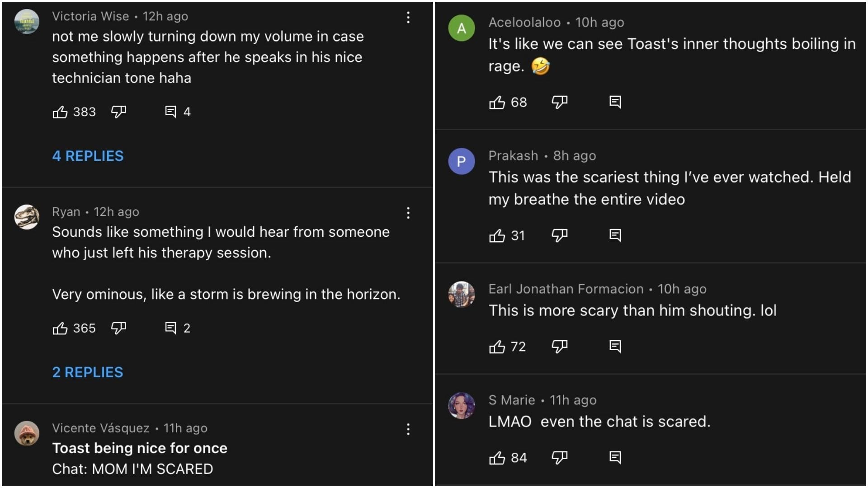
Task: Open Victoria Wise's channel via username
Action: (90, 16)
